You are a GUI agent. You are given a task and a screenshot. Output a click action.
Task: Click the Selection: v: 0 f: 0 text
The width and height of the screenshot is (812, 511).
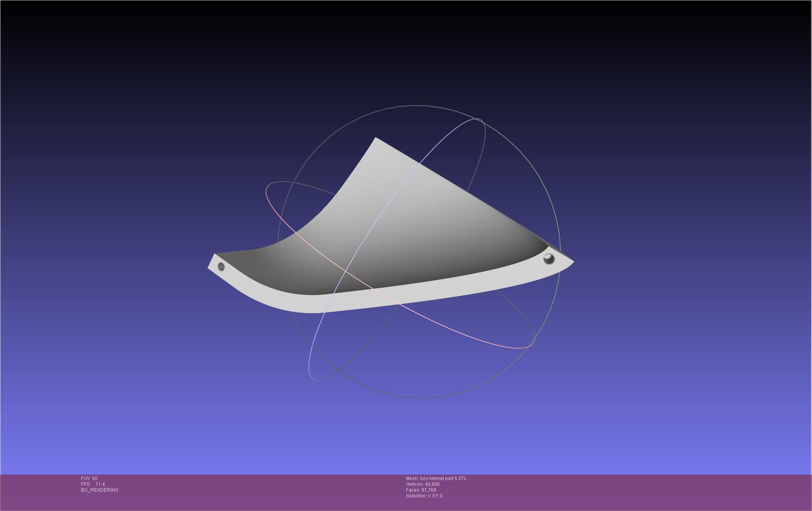click(424, 496)
